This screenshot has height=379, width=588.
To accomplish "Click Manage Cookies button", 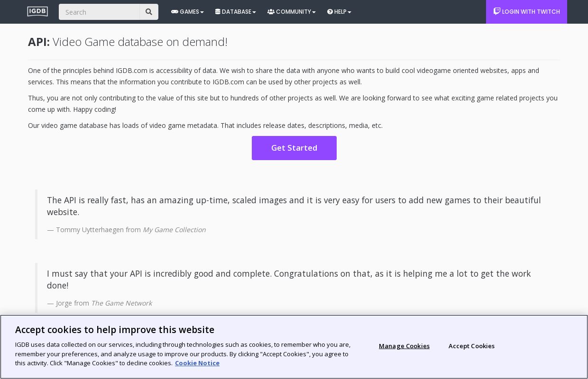I will pyautogui.click(x=404, y=346).
